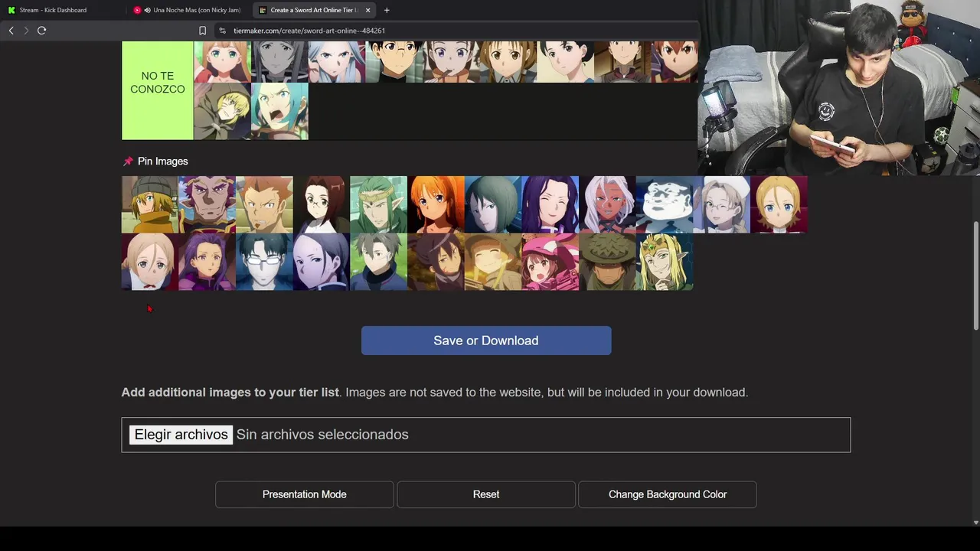Screen dimensions: 980x551
Task: Select the shouting teal-haired character thumbnail
Action: (x=279, y=111)
